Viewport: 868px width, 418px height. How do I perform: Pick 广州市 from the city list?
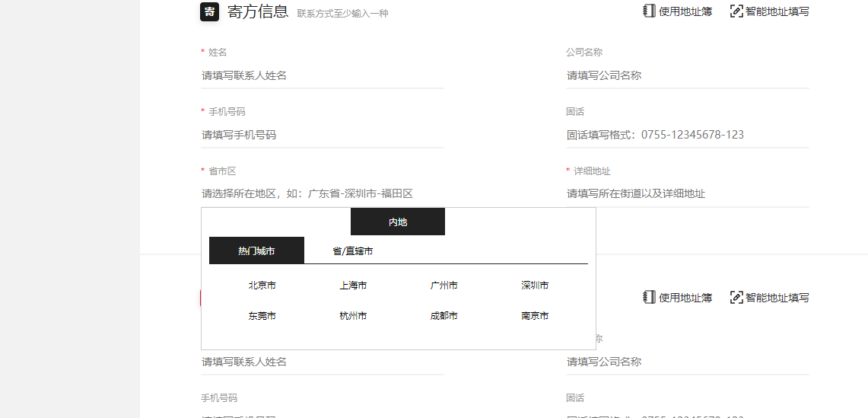tap(444, 286)
